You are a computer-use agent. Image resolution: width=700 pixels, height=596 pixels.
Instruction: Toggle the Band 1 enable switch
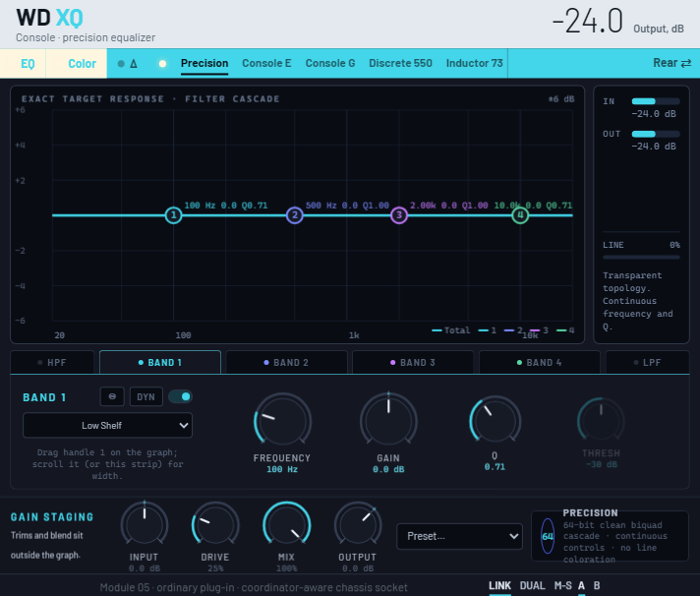(x=180, y=396)
